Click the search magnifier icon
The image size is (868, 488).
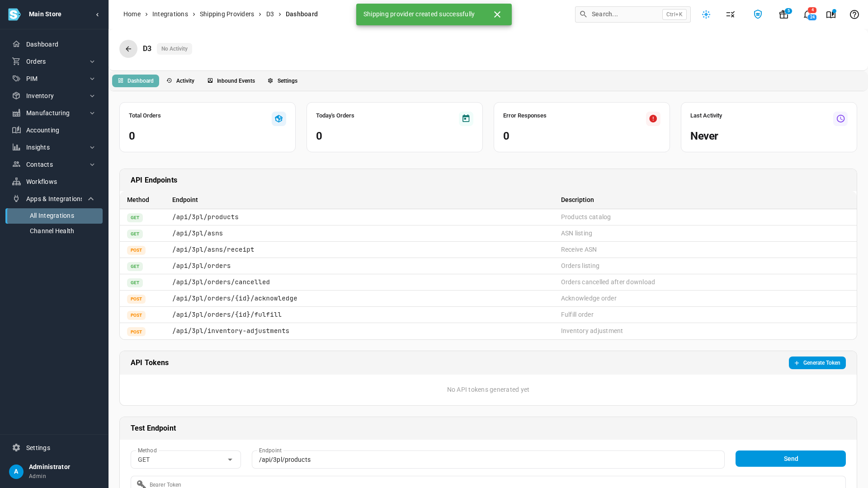click(x=583, y=14)
